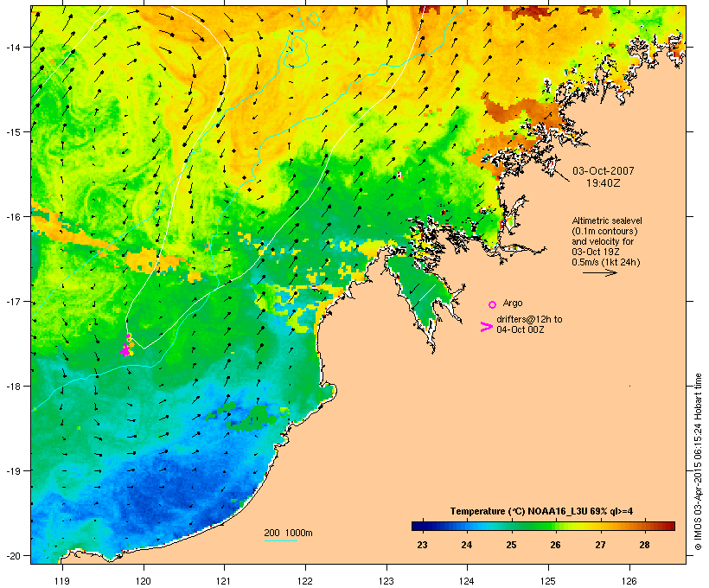Click the magenta Argo circle legend symbol

coord(493,304)
